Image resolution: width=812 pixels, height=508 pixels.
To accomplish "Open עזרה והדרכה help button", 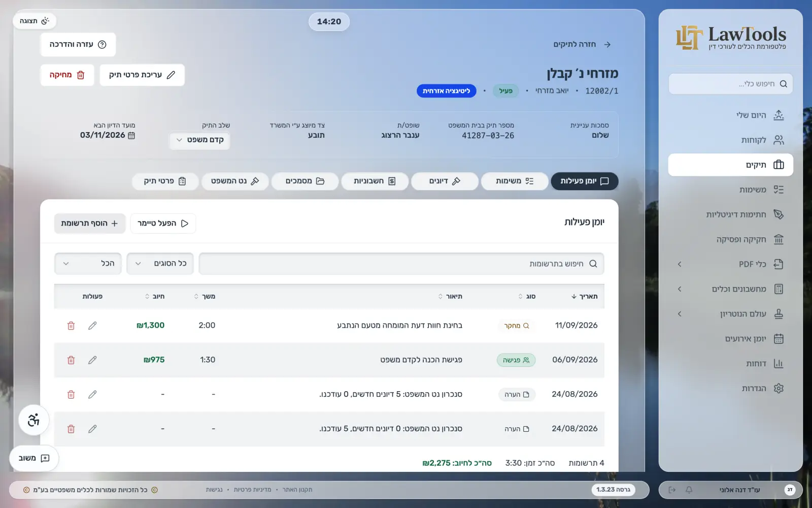I will tap(78, 45).
